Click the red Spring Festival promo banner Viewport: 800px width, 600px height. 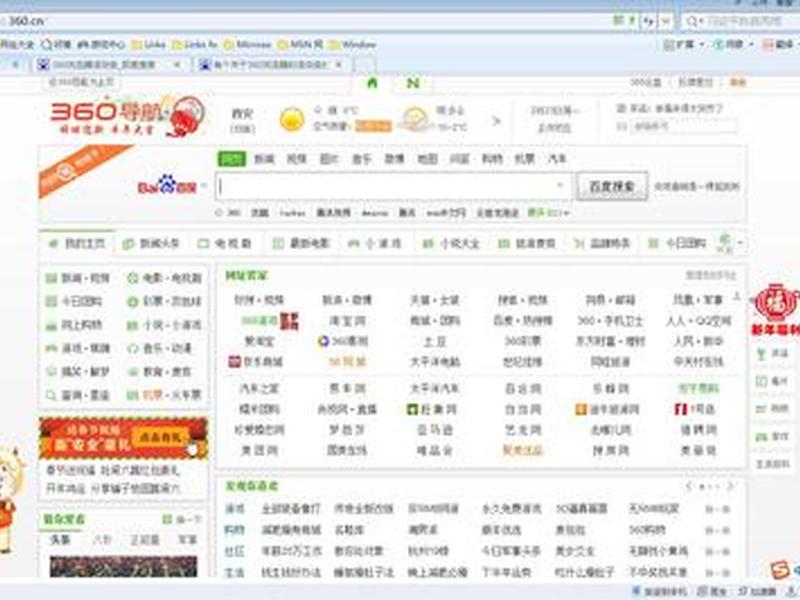pos(123,438)
